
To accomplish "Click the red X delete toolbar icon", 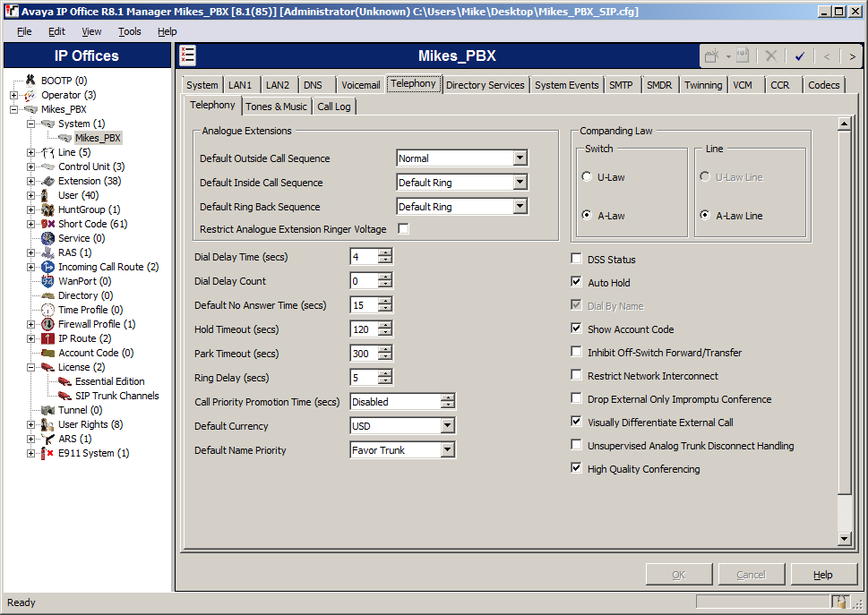I will 770,56.
